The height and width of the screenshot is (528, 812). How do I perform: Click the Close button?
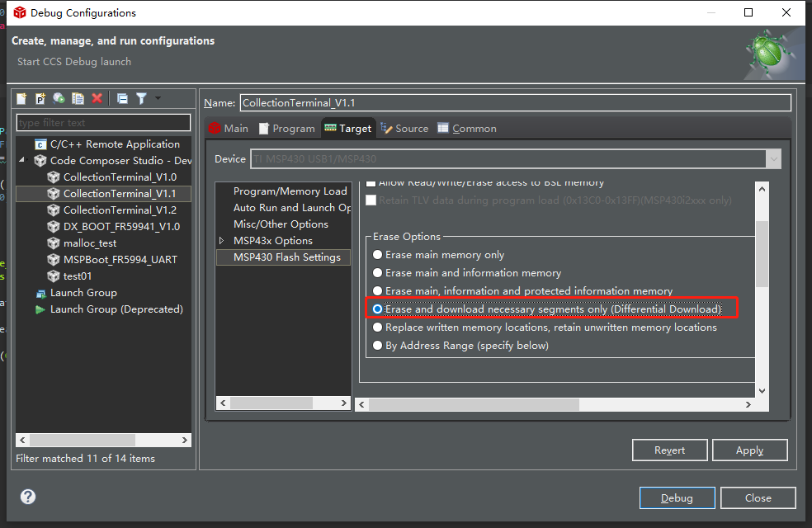tap(758, 497)
